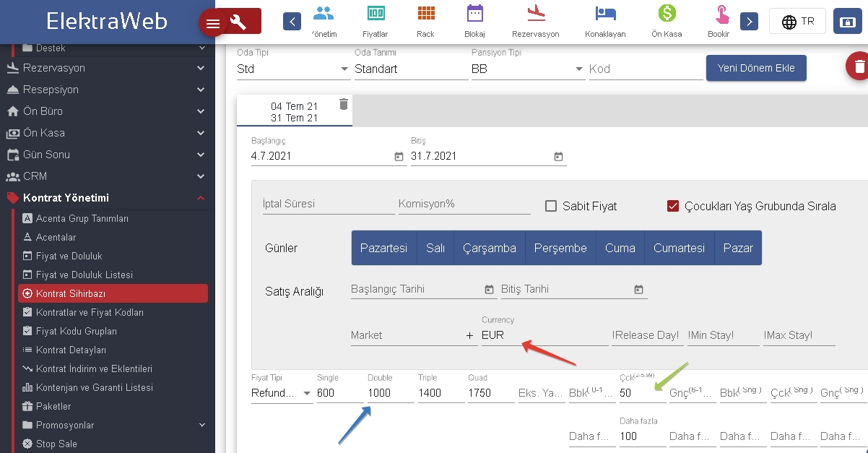Click the Blokaj calendar icon
This screenshot has width=868, height=453.
(x=474, y=14)
